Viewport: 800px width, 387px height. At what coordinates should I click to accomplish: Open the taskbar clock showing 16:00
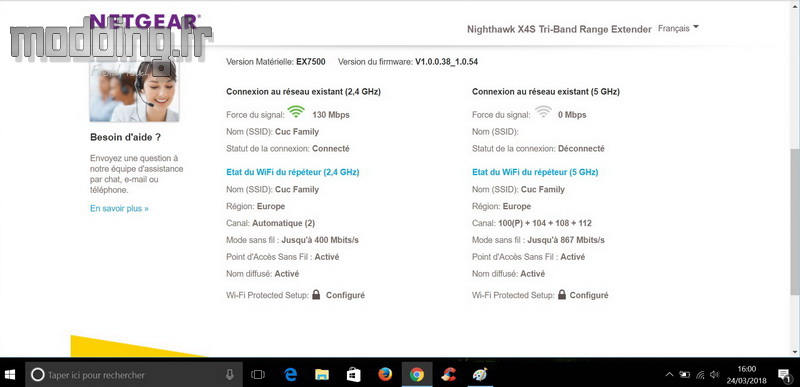point(746,375)
